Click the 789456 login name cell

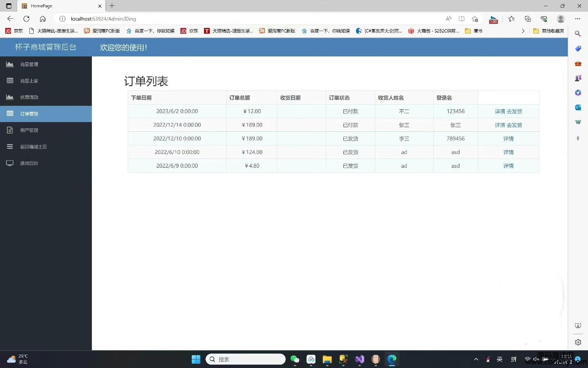point(455,139)
